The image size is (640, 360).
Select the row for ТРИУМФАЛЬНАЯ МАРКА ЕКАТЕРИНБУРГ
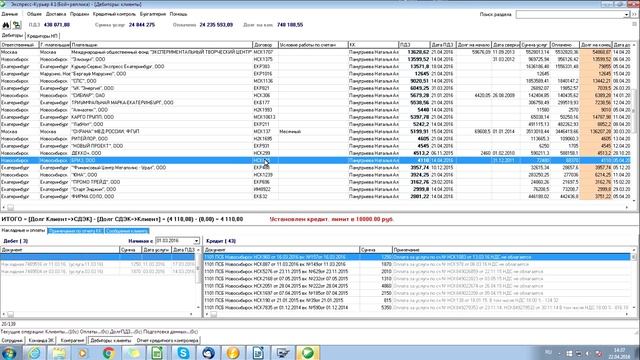tap(315, 102)
